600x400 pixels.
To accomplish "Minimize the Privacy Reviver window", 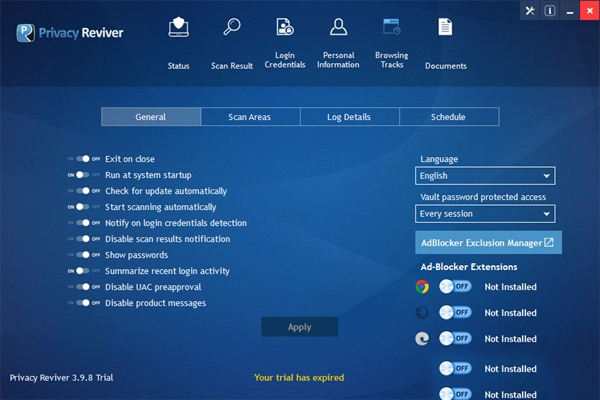I will [570, 11].
